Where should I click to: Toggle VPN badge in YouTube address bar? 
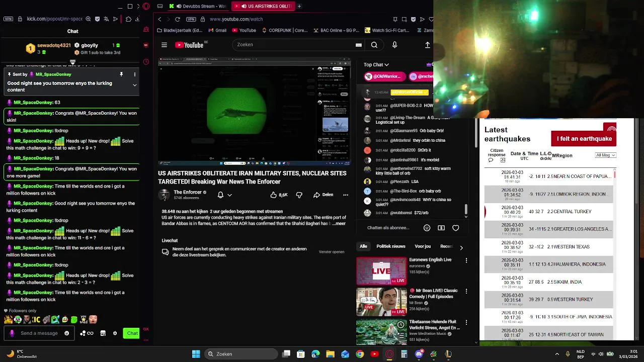(x=190, y=19)
